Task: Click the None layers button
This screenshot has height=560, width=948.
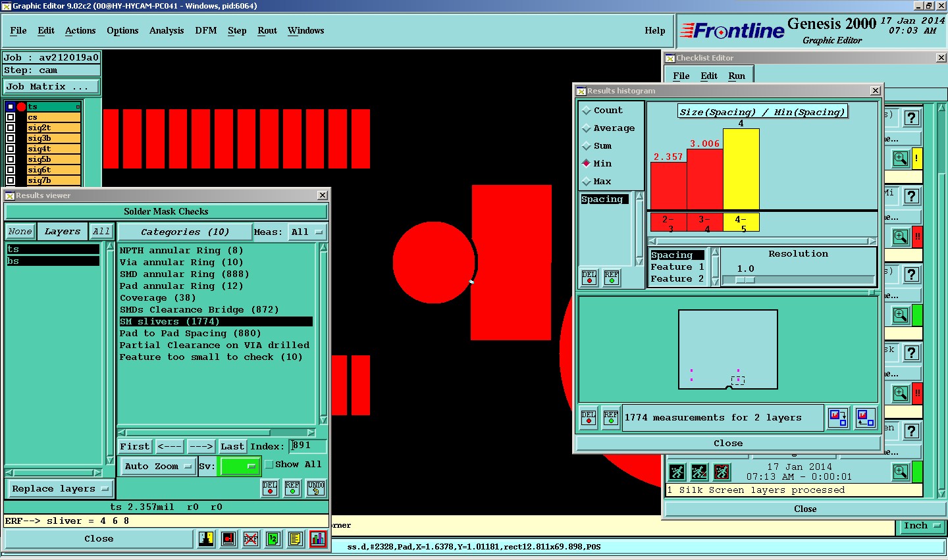Action: tap(20, 232)
